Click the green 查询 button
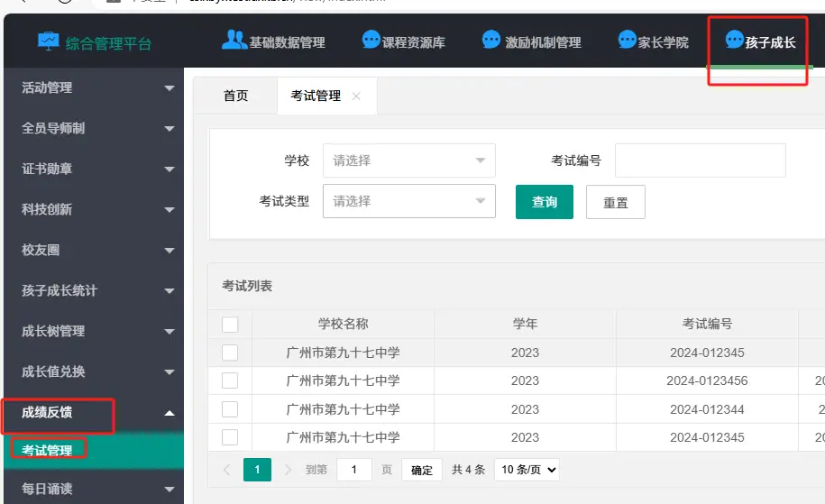The height and width of the screenshot is (504, 825). (544, 202)
